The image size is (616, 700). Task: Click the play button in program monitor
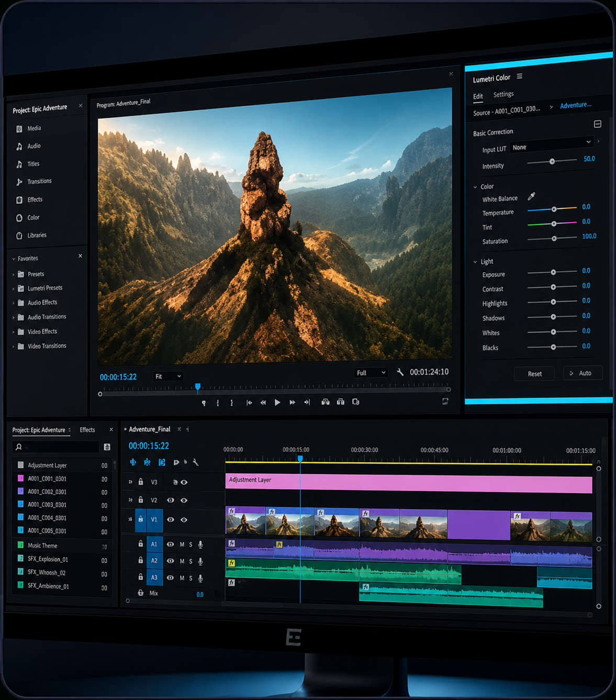[277, 403]
